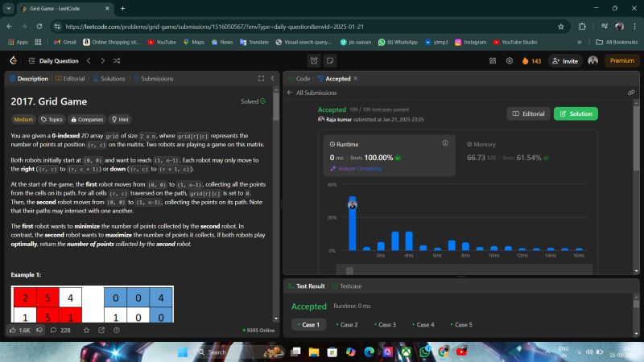Viewport: 644px width, 362px height.
Task: Open All Bookmarks folder
Action: [617, 42]
